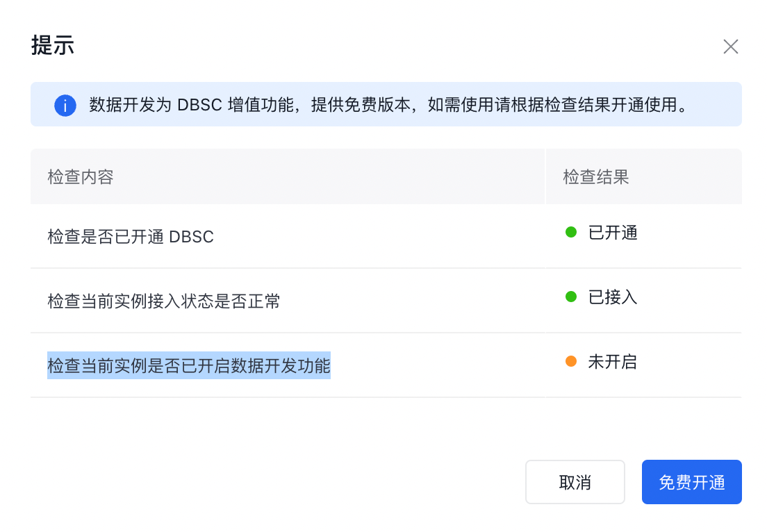Click the blue info icon in the banner
The height and width of the screenshot is (532, 767).
(65, 105)
